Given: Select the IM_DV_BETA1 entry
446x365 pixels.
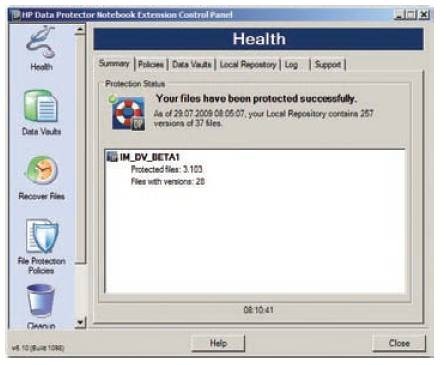Looking at the screenshot, I should (150, 157).
